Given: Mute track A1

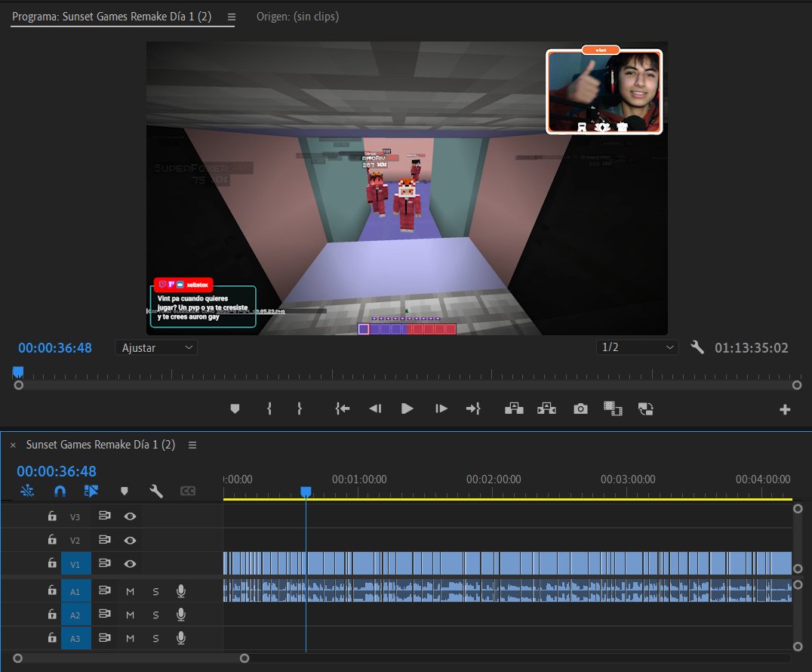Looking at the screenshot, I should click(130, 591).
